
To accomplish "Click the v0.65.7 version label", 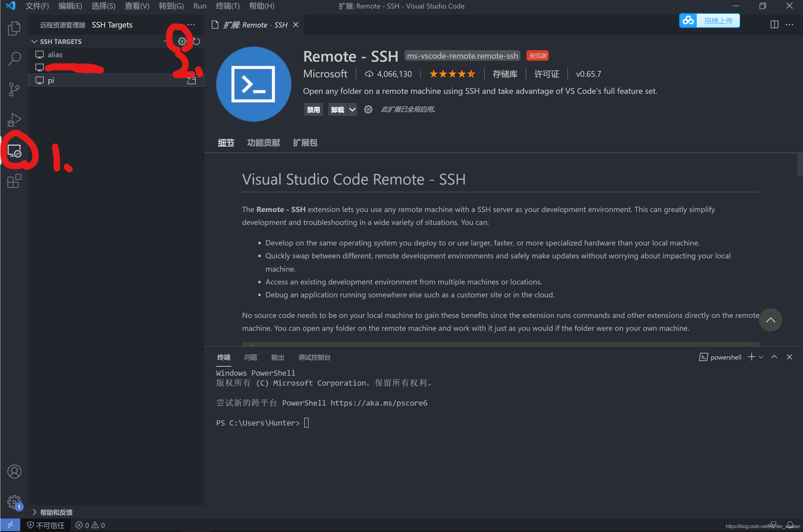I will point(588,74).
